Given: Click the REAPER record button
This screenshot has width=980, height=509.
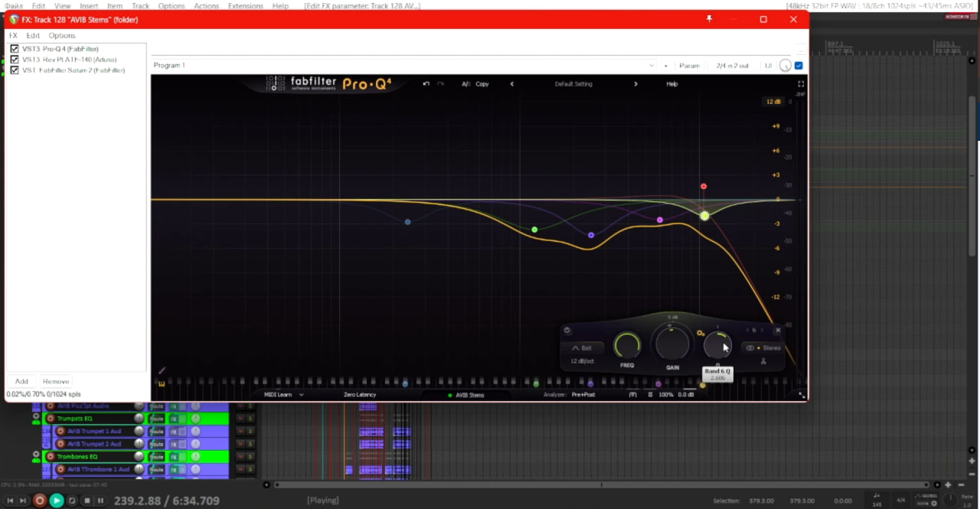Looking at the screenshot, I should click(40, 501).
